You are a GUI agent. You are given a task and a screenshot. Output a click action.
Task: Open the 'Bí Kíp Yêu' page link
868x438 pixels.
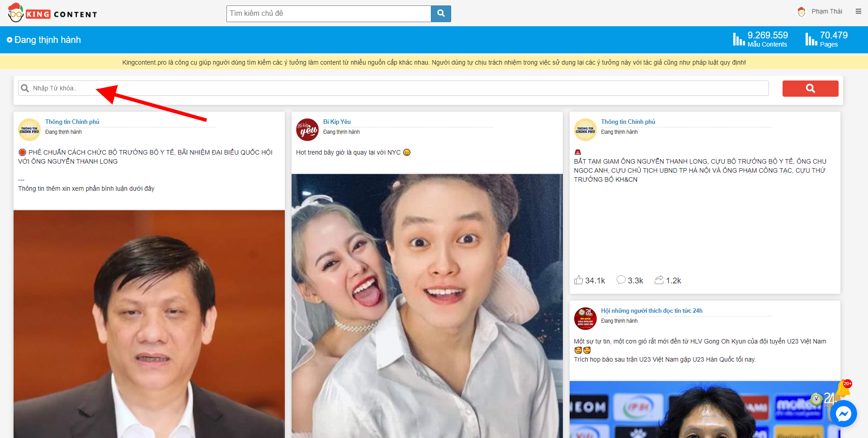337,122
